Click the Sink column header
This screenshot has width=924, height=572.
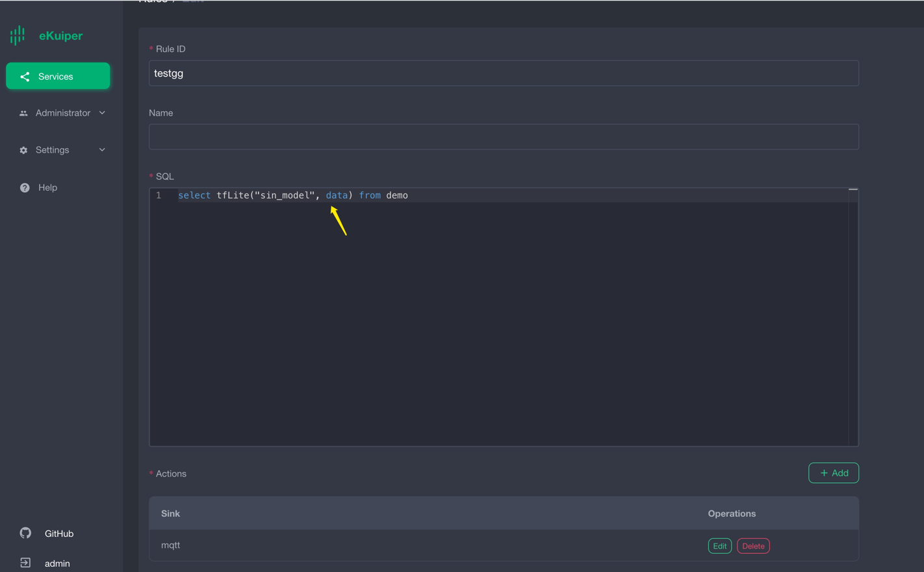click(x=170, y=514)
